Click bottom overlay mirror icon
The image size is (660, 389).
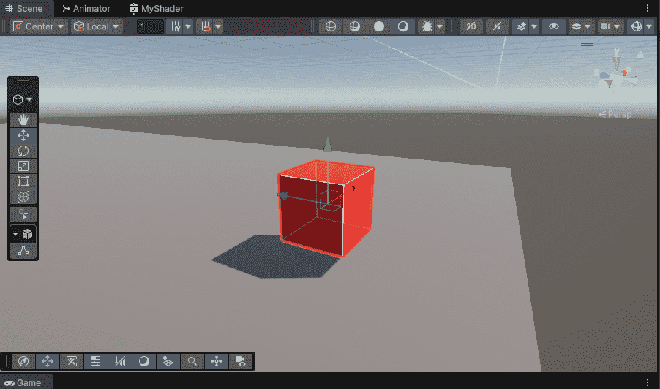coord(120,361)
